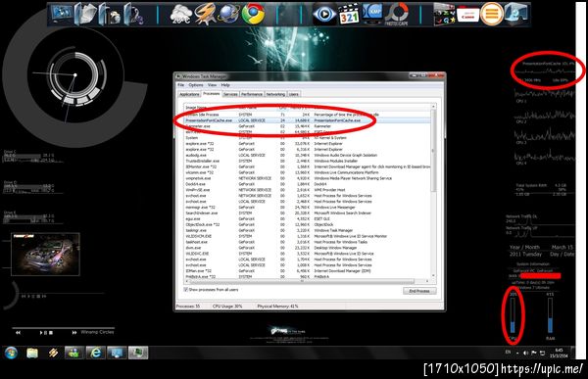
Task: Open the View menu in Task Manager
Action: pos(213,85)
